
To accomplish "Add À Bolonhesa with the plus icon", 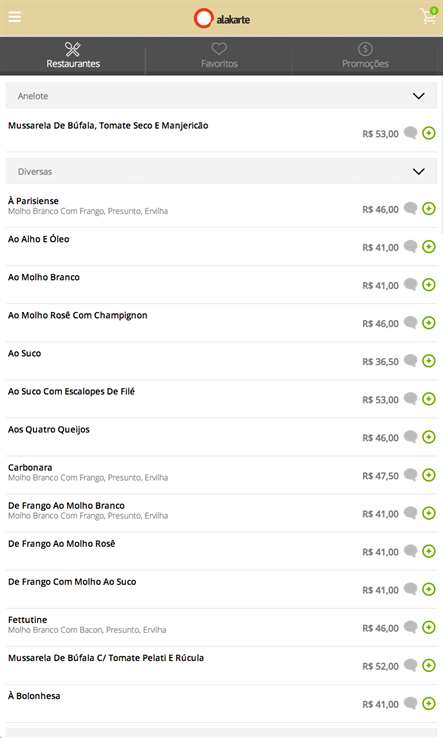I will 428,704.
